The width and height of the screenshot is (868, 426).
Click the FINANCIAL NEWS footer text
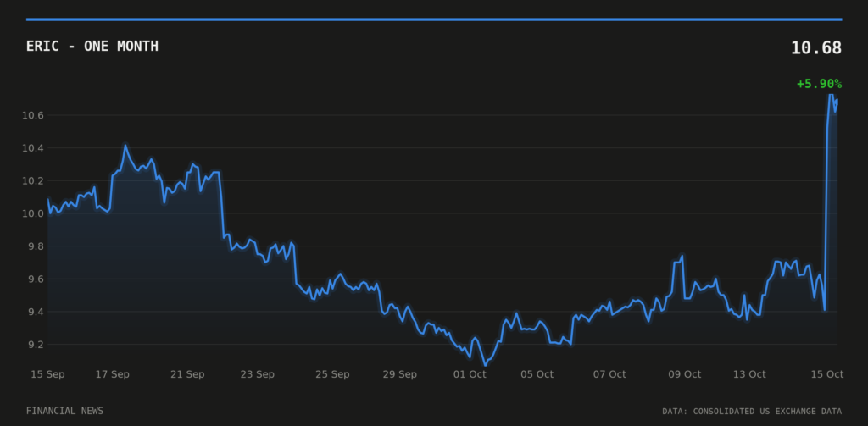[64, 411]
